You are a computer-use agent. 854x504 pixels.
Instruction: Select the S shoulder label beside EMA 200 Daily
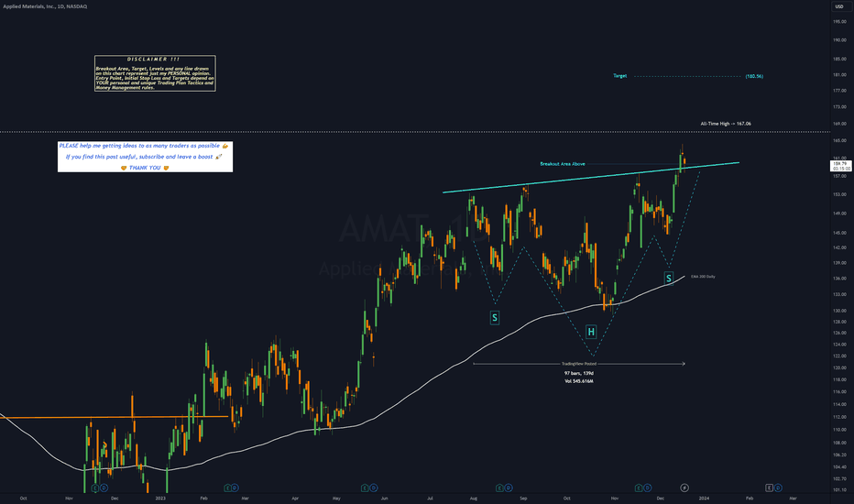click(x=669, y=279)
